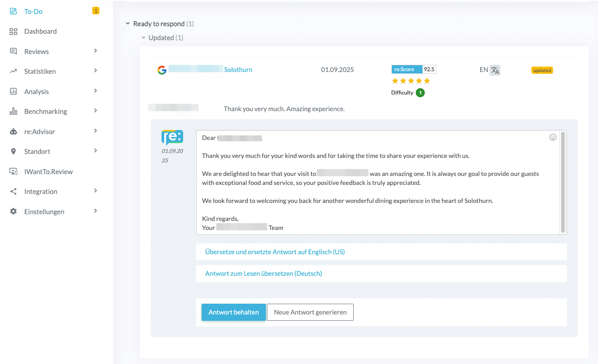The width and height of the screenshot is (598, 364).
Task: Click the Google logo icon on review
Action: tap(162, 70)
